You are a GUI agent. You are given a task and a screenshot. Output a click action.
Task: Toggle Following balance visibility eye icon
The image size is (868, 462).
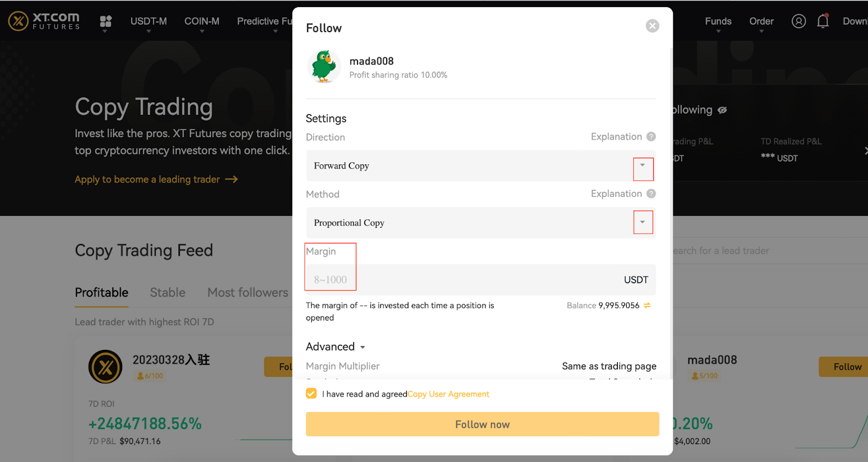[x=722, y=110]
